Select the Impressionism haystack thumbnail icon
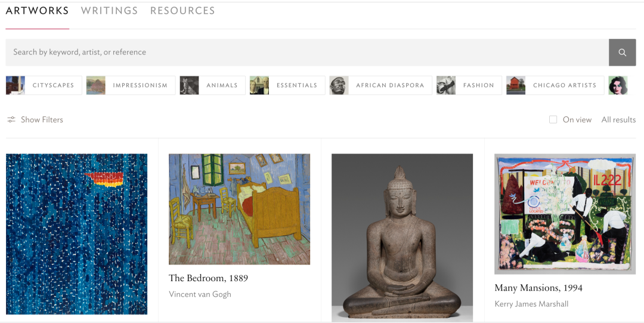 pyautogui.click(x=95, y=85)
